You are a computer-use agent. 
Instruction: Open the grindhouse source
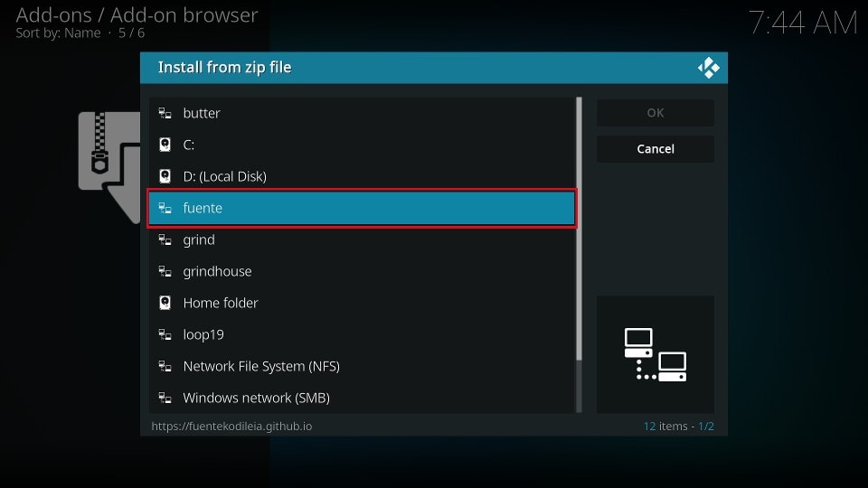[x=362, y=271]
